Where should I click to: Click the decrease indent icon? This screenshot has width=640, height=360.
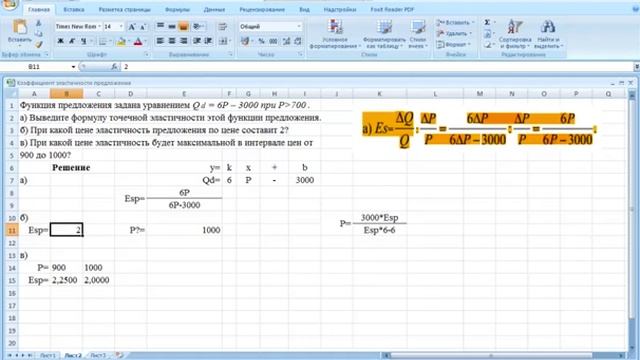click(197, 41)
